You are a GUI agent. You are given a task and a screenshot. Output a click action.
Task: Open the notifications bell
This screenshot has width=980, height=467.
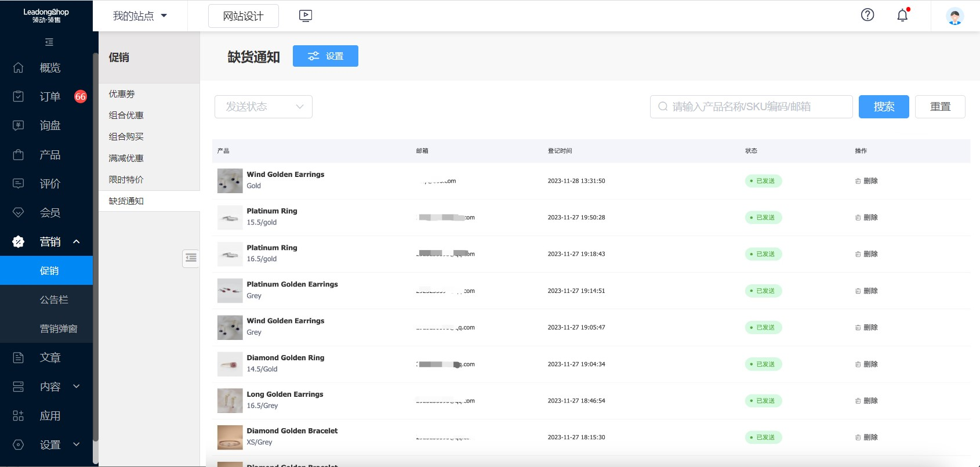[x=902, y=16]
